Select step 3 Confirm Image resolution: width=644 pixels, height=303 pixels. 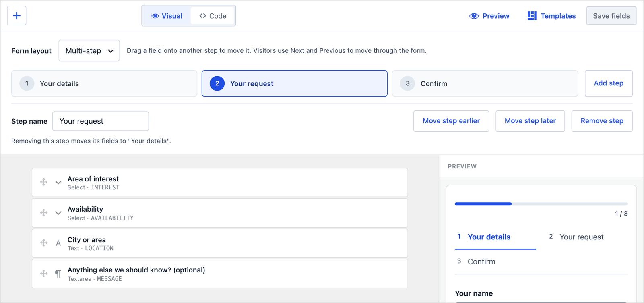(485, 83)
